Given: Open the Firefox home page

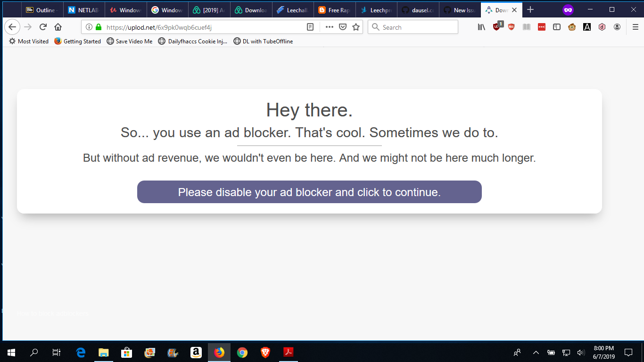Looking at the screenshot, I should pyautogui.click(x=58, y=27).
